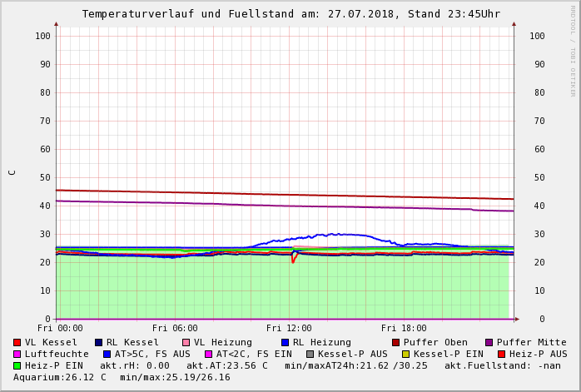The height and width of the screenshot is (392, 581).
Task: Click the red Heiz-P AUS swatch
Action: click(x=501, y=354)
